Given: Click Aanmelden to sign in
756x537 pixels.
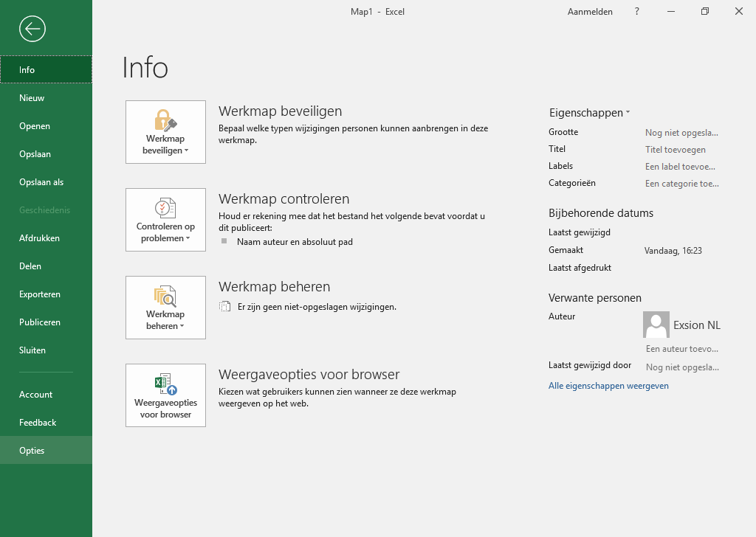Looking at the screenshot, I should (x=590, y=12).
